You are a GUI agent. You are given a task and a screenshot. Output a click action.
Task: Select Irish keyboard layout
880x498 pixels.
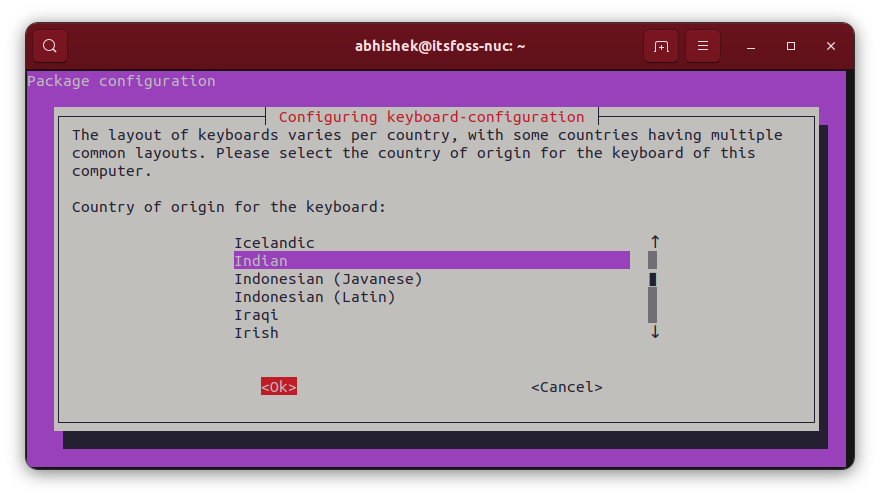point(256,333)
